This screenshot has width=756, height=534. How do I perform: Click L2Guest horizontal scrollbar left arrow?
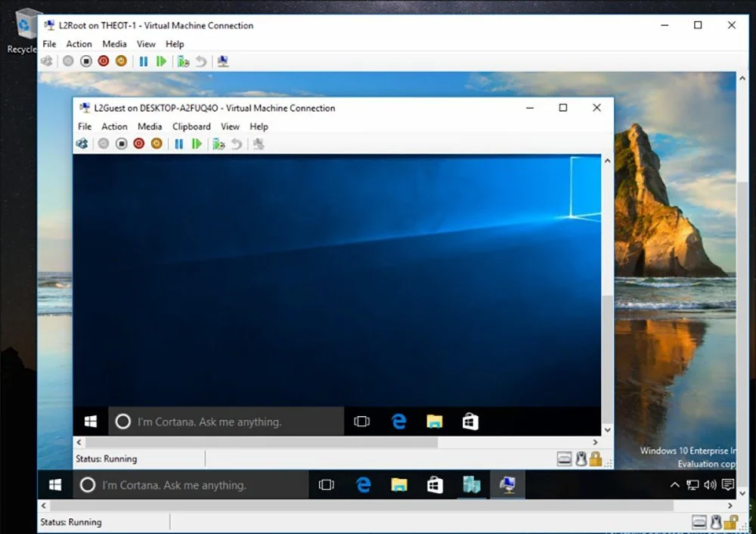79,442
